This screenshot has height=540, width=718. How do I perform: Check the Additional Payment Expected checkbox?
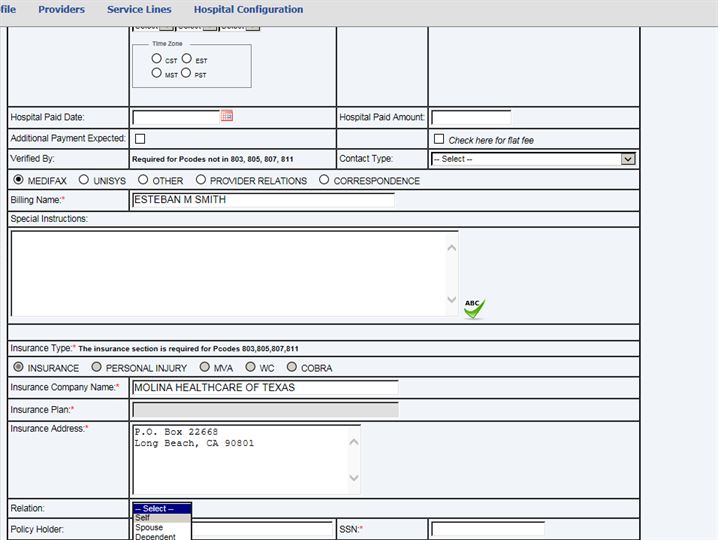[x=140, y=139]
